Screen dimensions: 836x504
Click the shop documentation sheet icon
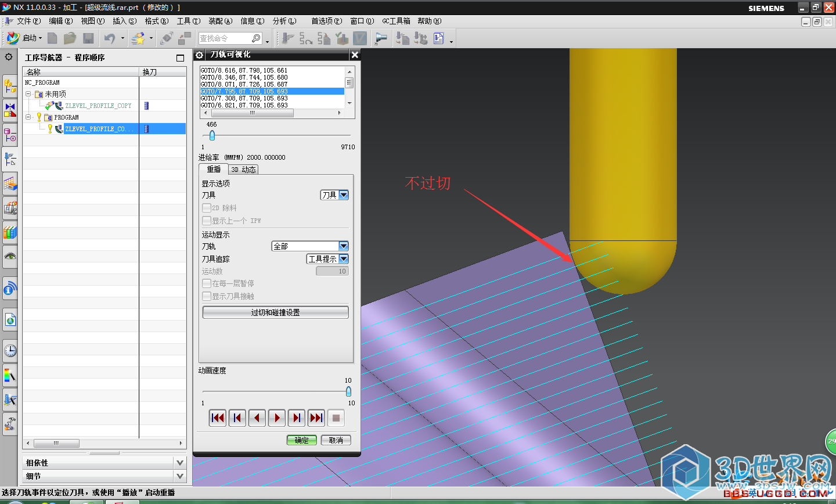pyautogui.click(x=438, y=38)
